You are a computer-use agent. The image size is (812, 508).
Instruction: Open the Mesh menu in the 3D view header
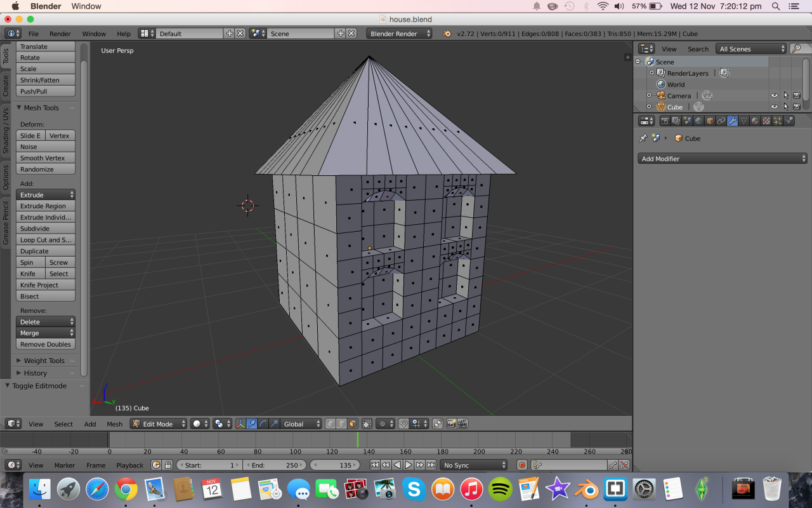click(x=114, y=424)
